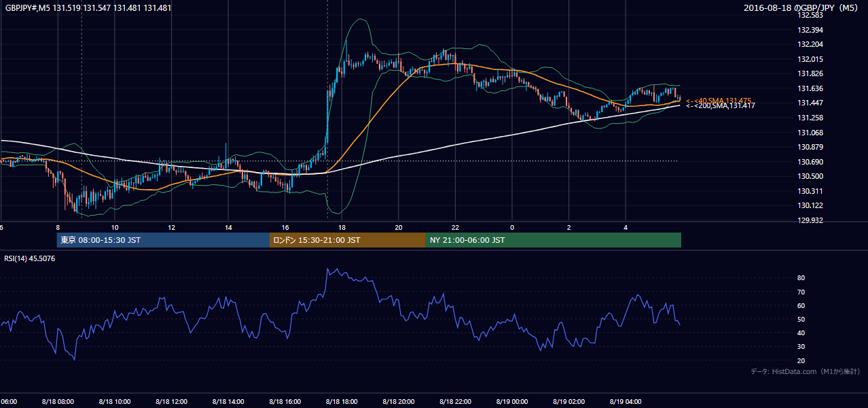Click price axis label 130.311
The height and width of the screenshot is (408, 868).
tap(809, 191)
